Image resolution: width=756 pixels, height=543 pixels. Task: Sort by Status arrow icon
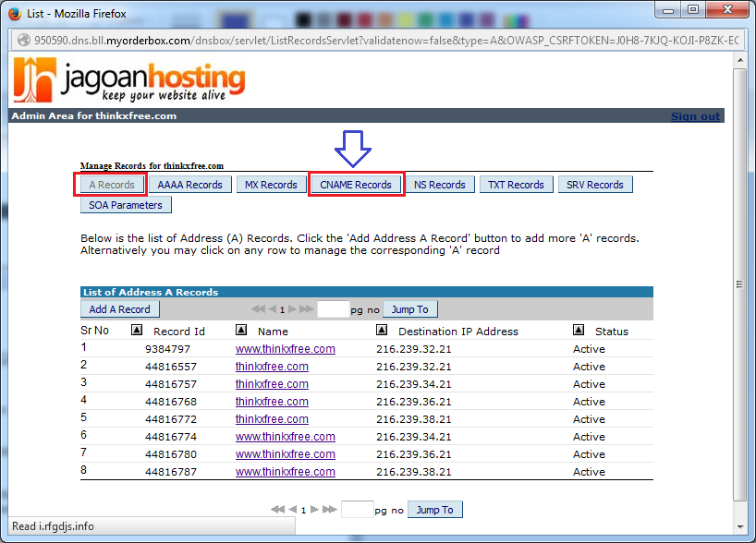coord(579,330)
